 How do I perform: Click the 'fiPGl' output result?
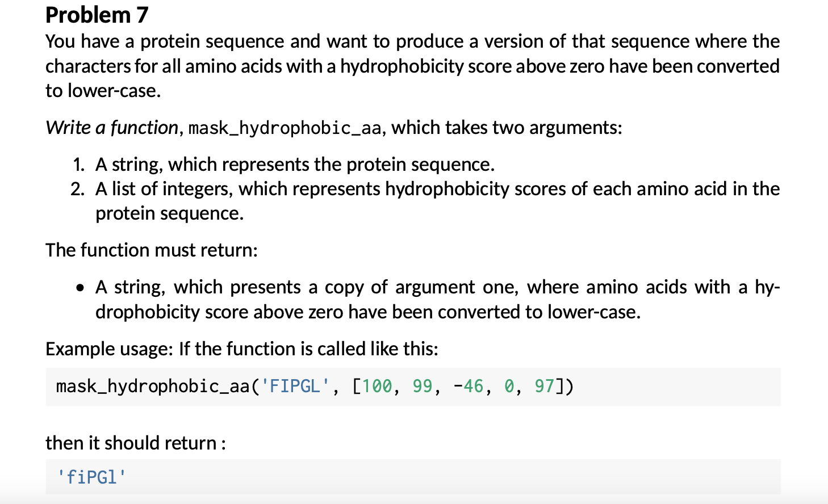pos(91,477)
